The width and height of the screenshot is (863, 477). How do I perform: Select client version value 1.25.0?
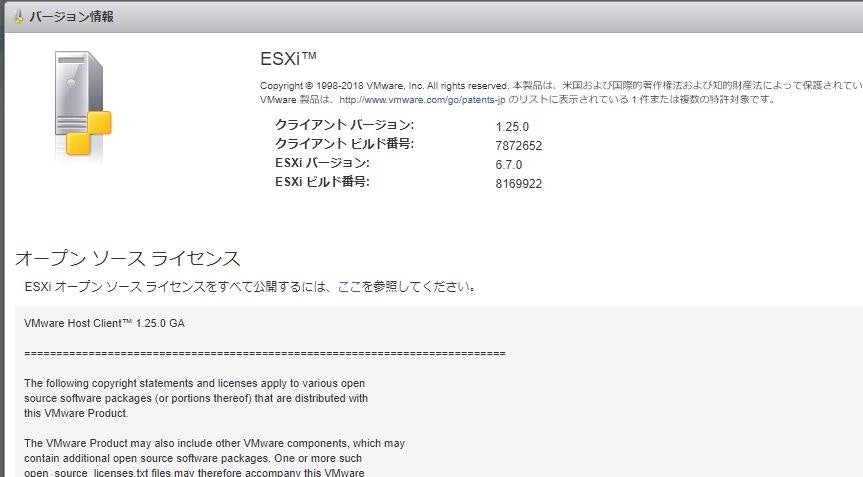click(512, 127)
